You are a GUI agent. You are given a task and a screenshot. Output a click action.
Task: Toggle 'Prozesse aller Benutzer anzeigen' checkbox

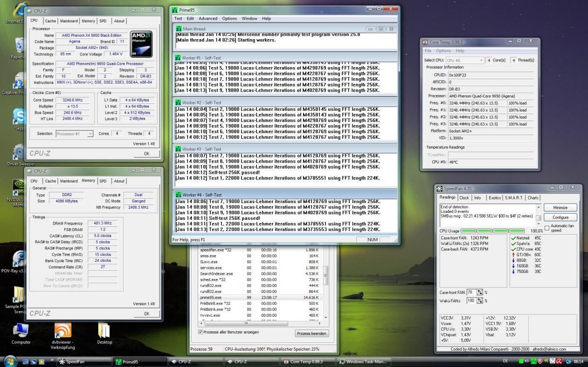pyautogui.click(x=201, y=332)
